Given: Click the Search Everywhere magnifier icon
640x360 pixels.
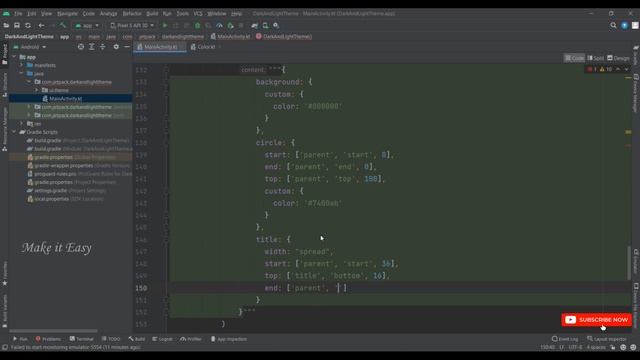Looking at the screenshot, I should point(613,25).
